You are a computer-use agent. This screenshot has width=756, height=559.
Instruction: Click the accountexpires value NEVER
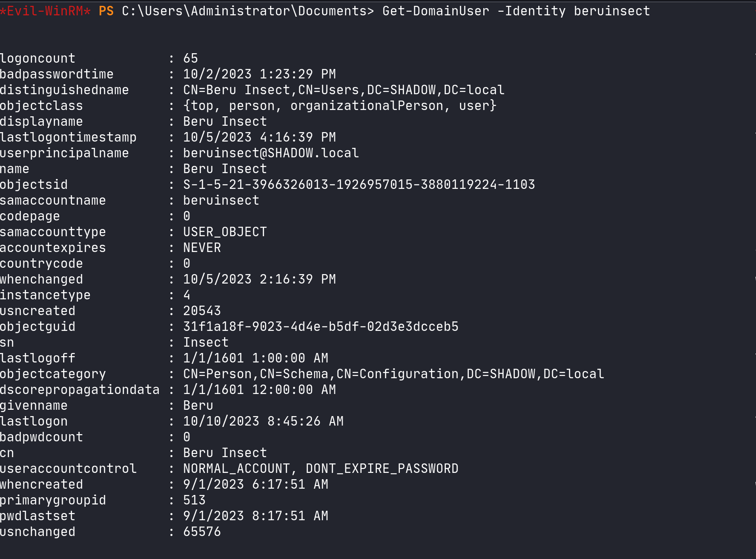click(x=202, y=247)
